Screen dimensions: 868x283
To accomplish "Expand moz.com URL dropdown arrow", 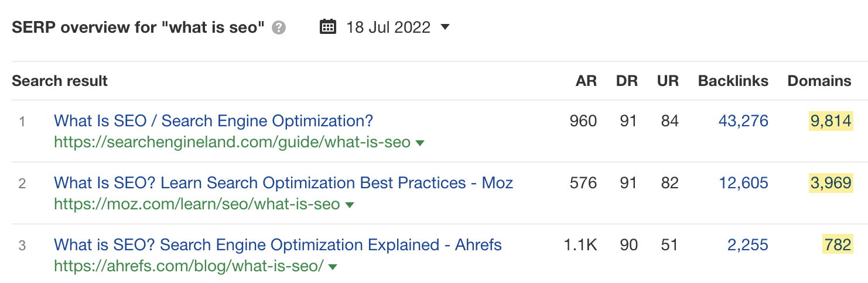I will (350, 205).
